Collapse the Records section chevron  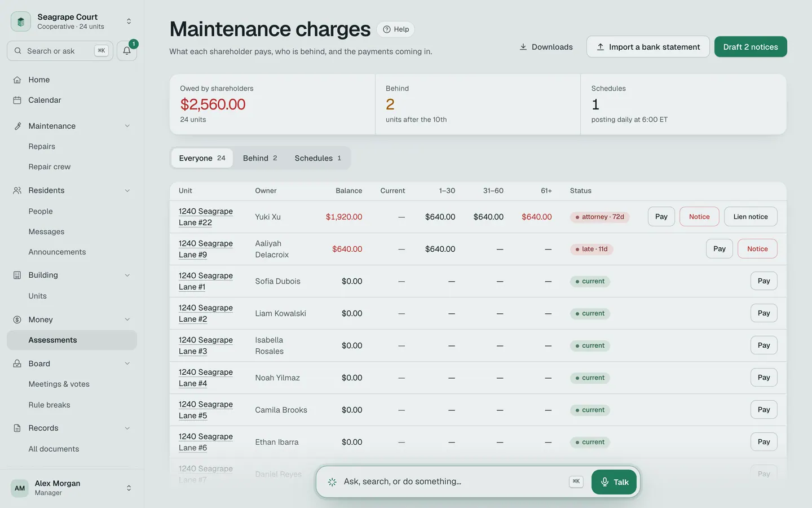127,428
